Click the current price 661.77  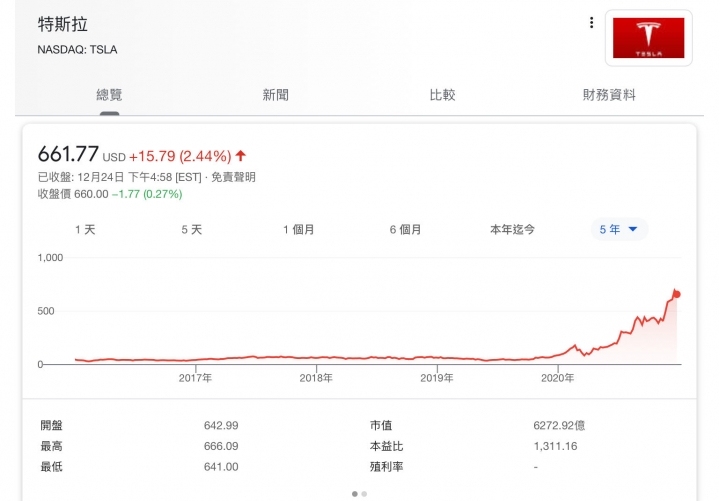[68, 154]
